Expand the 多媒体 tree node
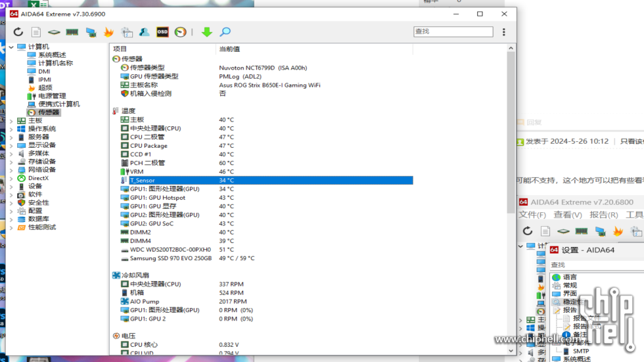This screenshot has height=362, width=644. [x=11, y=154]
